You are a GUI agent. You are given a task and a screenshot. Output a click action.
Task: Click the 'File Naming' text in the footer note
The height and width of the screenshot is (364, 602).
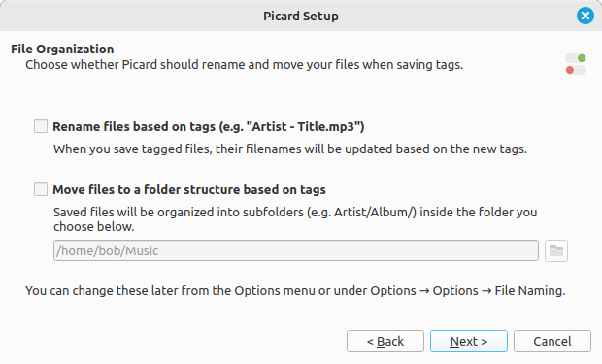530,290
